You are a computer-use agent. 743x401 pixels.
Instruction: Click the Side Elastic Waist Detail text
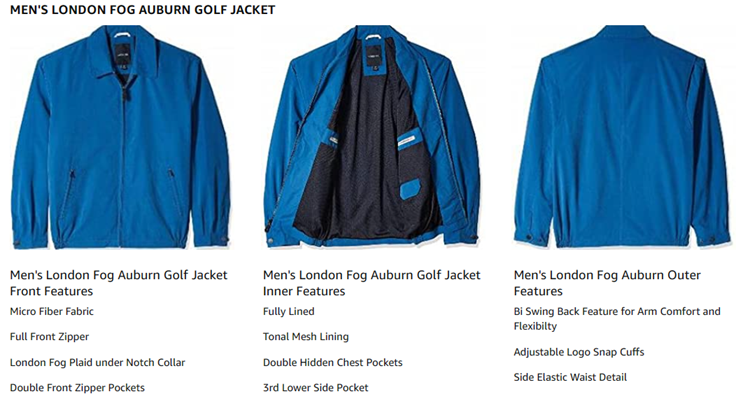click(x=570, y=377)
